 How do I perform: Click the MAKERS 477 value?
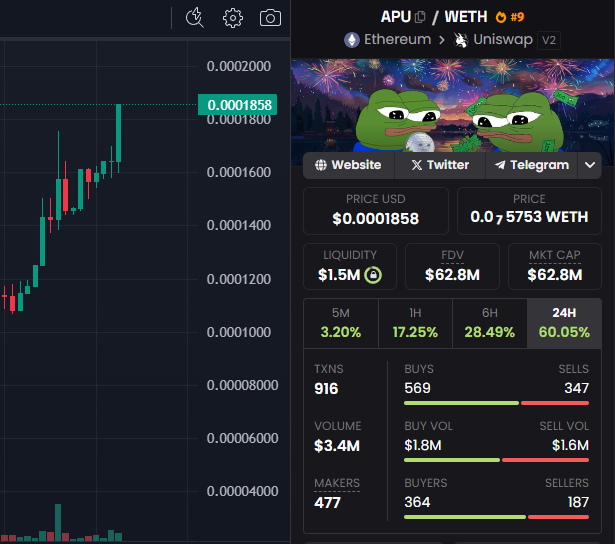[327, 502]
